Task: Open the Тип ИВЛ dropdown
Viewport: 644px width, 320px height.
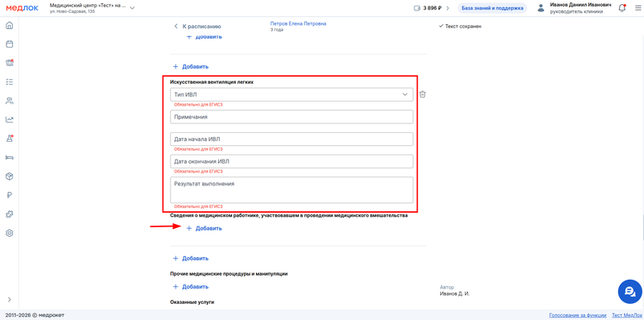Action: tap(291, 94)
